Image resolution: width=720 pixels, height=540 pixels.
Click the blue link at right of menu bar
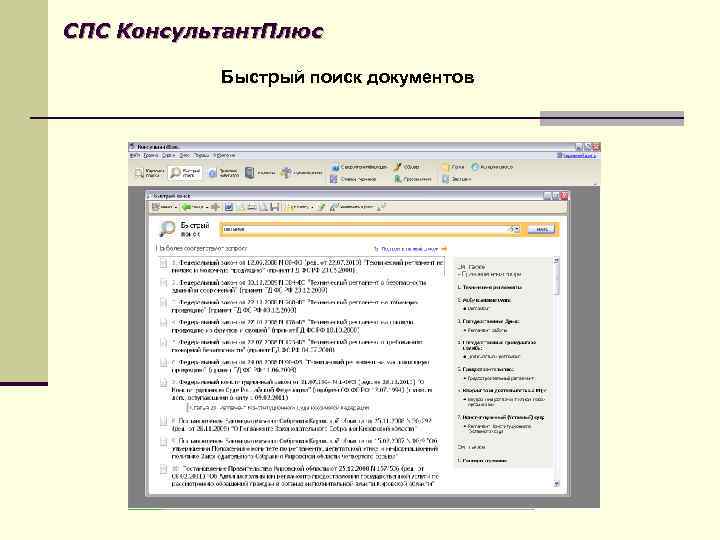click(579, 156)
